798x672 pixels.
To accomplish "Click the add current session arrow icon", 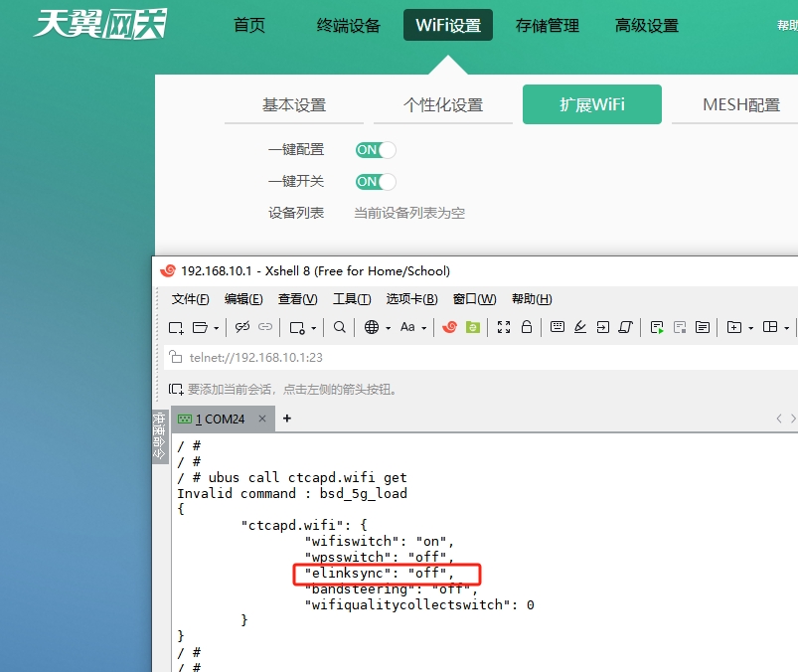I will click(176, 390).
